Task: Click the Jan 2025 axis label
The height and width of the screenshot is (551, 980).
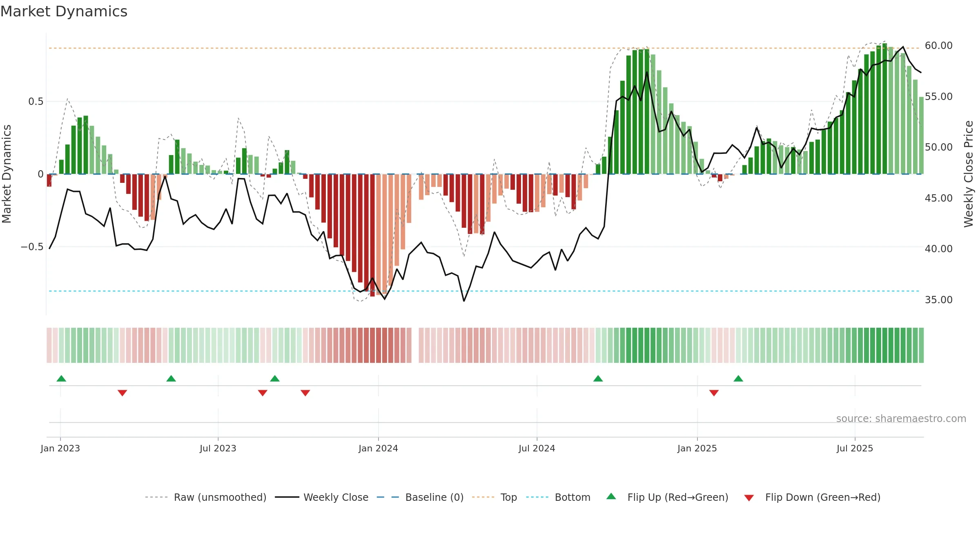Action: click(697, 448)
